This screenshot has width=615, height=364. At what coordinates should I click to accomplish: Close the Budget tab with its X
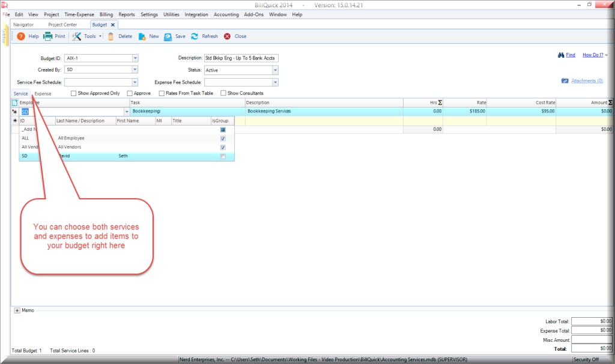point(112,25)
